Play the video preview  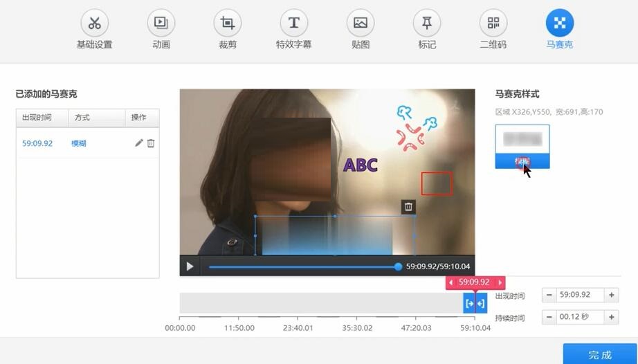[x=190, y=266]
